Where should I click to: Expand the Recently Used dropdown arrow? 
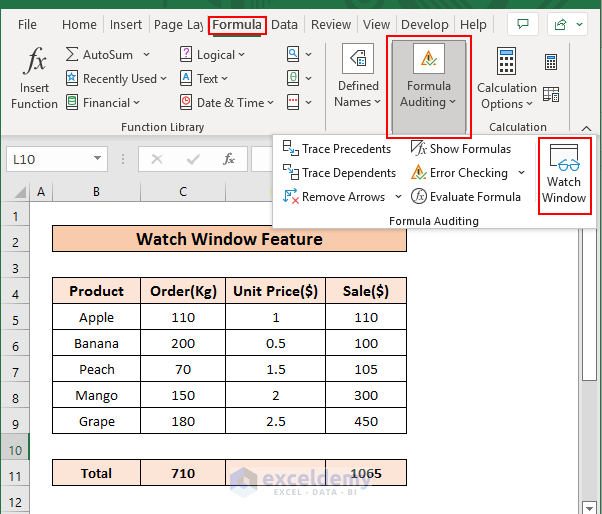[x=163, y=78]
